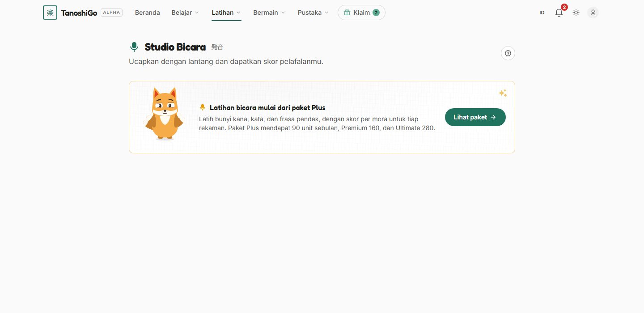Click the 発音 Japanese label

(x=217, y=47)
